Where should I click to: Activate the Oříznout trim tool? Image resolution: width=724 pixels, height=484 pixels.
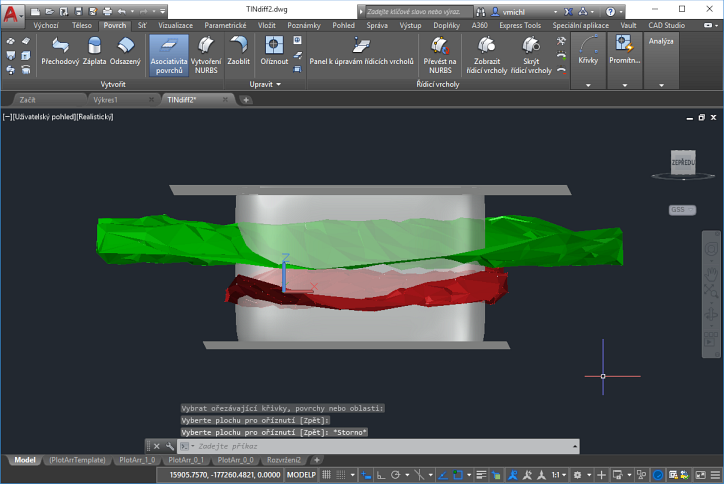[x=274, y=51]
